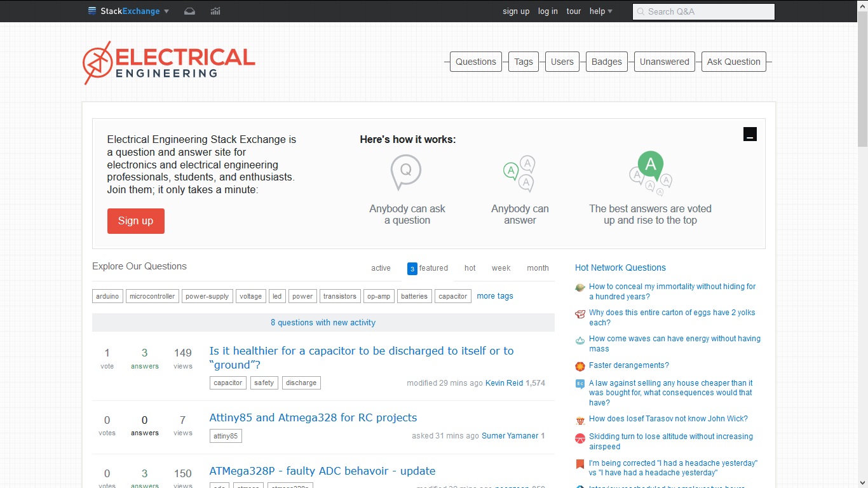Open the Questions navigation tab
The height and width of the screenshot is (488, 868).
tap(476, 62)
